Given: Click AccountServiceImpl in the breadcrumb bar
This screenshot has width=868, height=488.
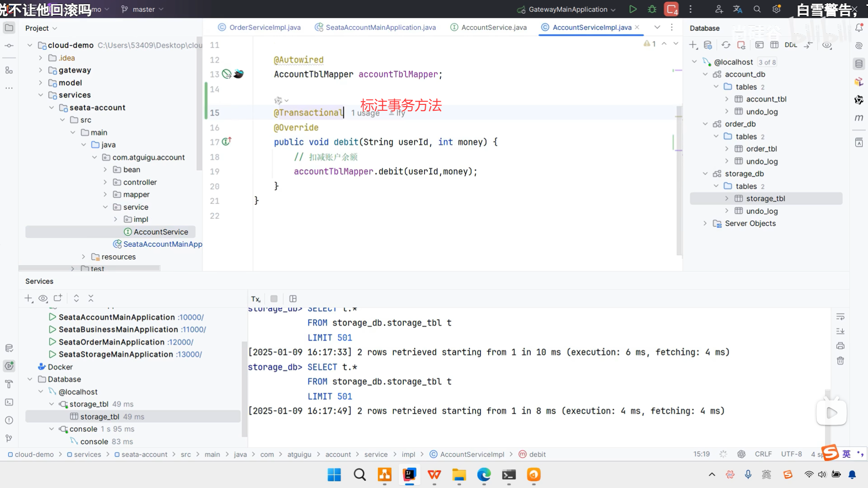Looking at the screenshot, I should coord(472,454).
